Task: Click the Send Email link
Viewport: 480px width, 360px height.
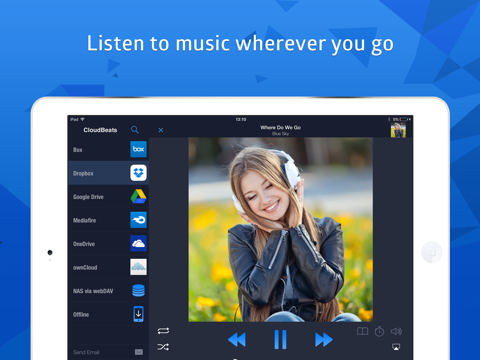Action: click(86, 352)
